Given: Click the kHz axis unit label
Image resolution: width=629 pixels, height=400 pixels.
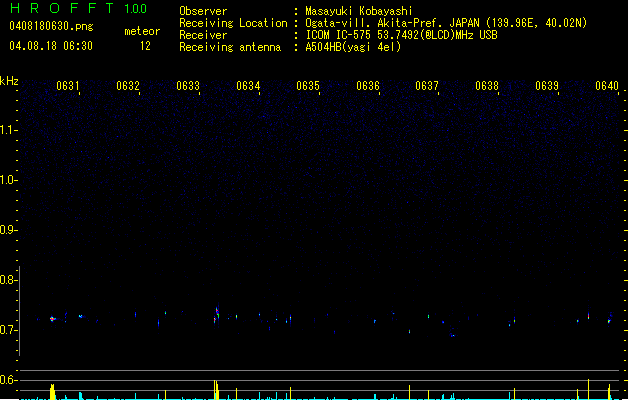Looking at the screenshot, I should click(x=9, y=81).
